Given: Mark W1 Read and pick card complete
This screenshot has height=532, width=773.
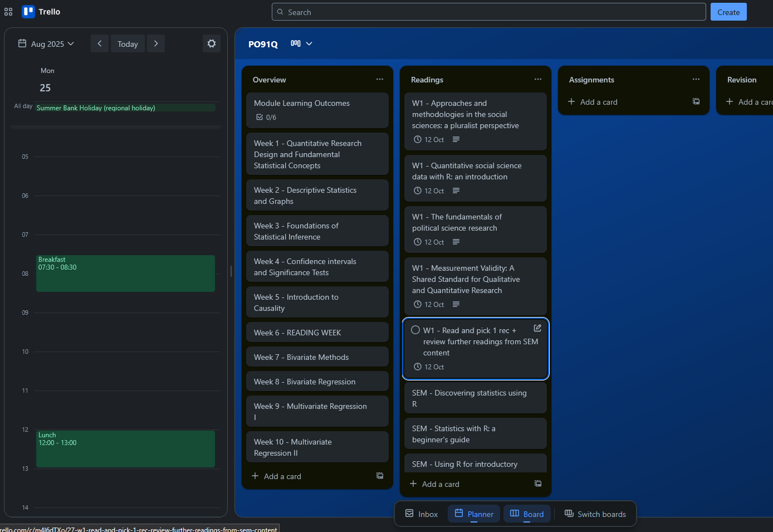Looking at the screenshot, I should [x=415, y=330].
